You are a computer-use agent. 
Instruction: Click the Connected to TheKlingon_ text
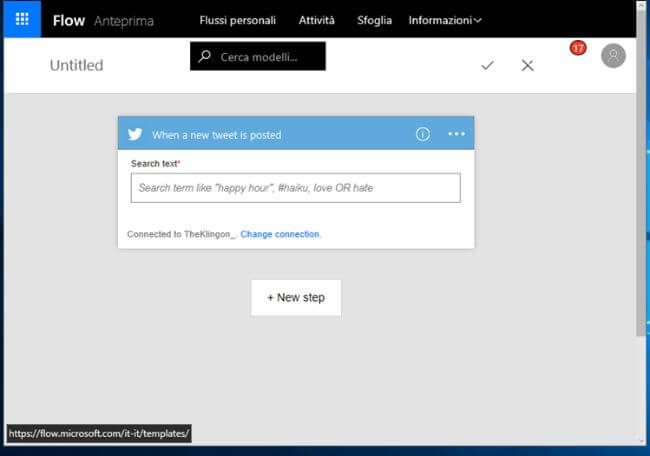[181, 234]
